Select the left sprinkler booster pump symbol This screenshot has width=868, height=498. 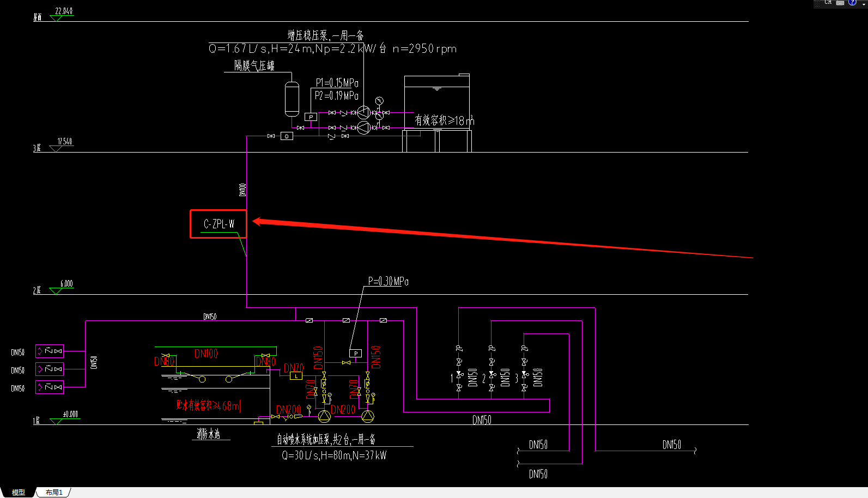pos(324,417)
